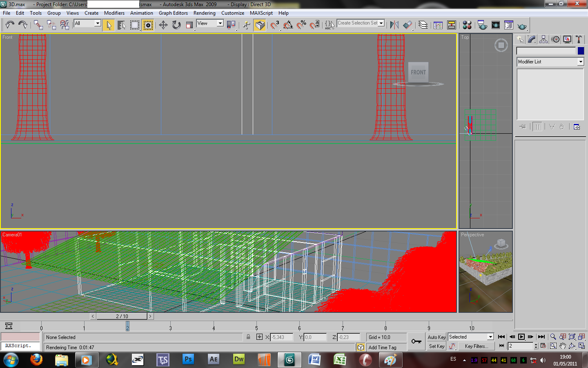Screen dimensions: 588x368
Task: Activate the Select and Move tool
Action: coord(163,25)
